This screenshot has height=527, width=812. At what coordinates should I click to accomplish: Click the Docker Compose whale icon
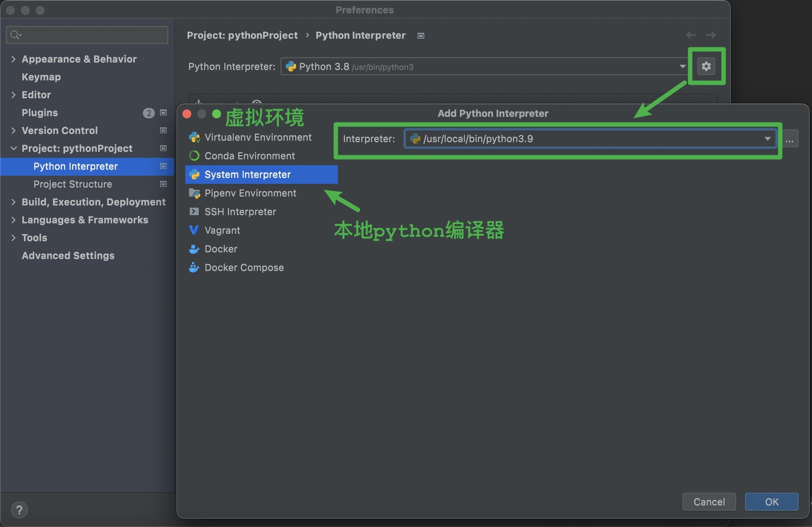[194, 268]
